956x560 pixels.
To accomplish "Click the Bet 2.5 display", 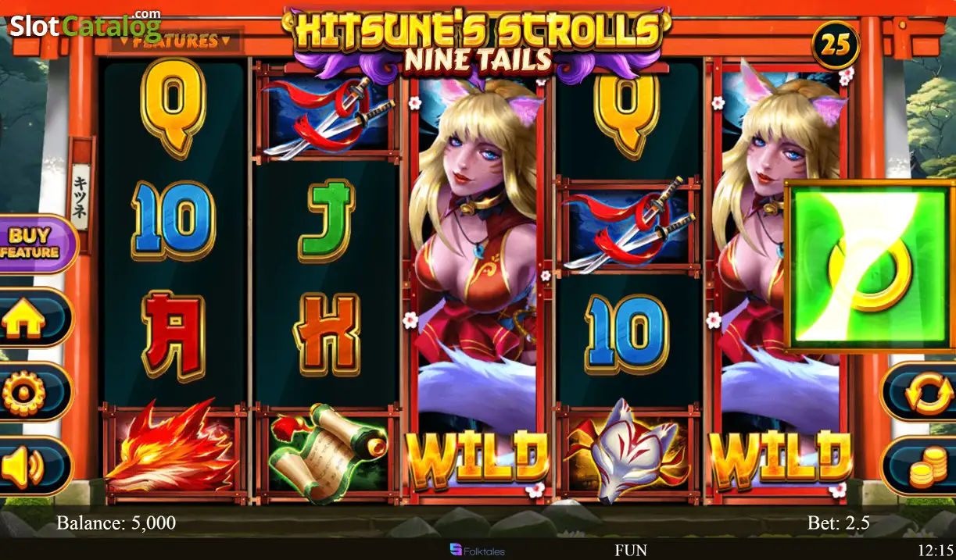I will tap(838, 523).
